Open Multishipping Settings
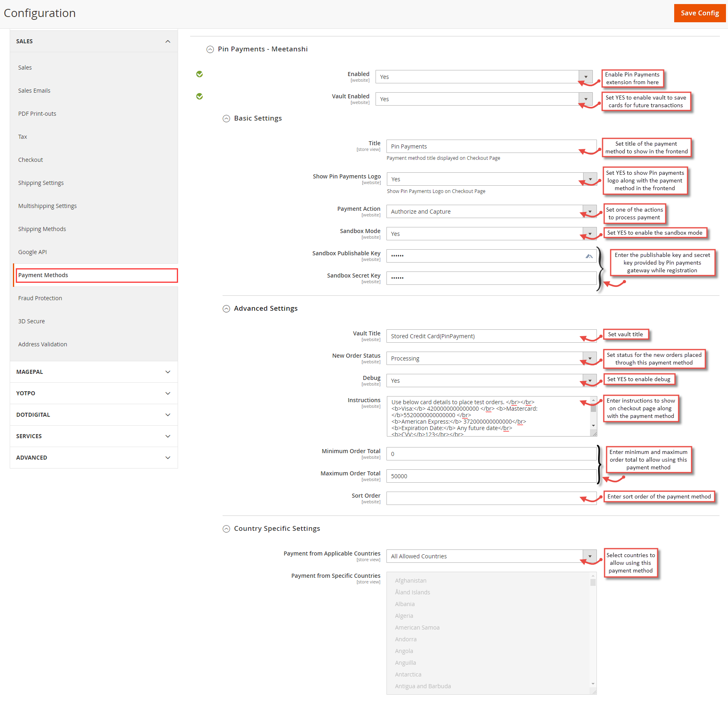Viewport: 728px width, 704px height. click(x=47, y=206)
